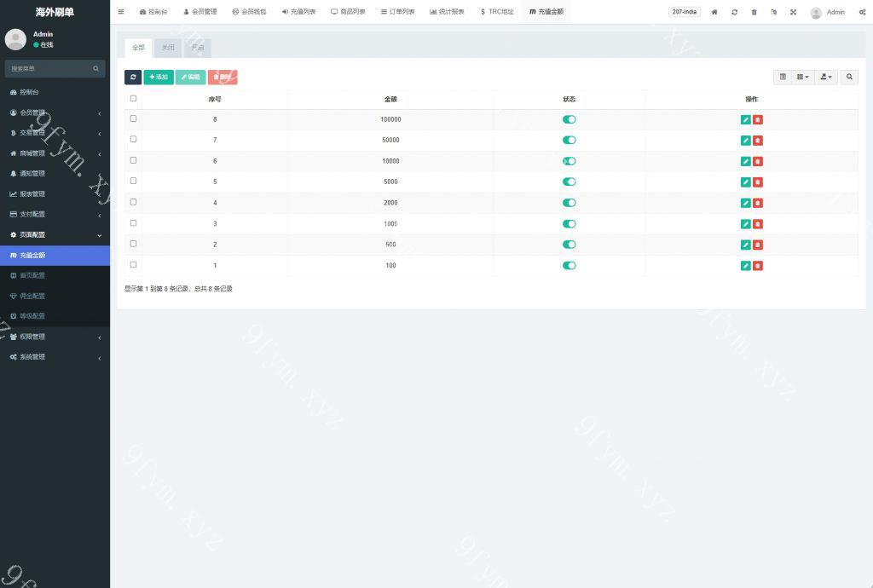Check the checkbox for row number 5
Screen dimensions: 873x588
(133, 181)
